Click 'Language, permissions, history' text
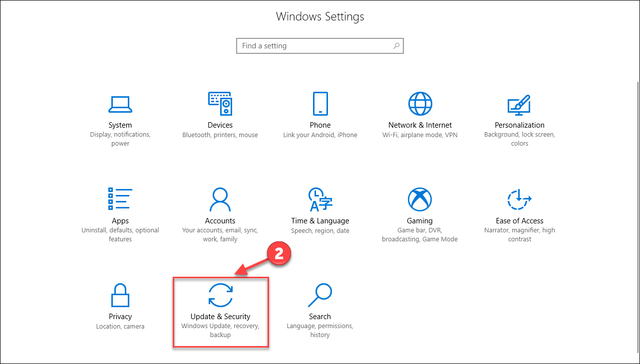 [320, 331]
